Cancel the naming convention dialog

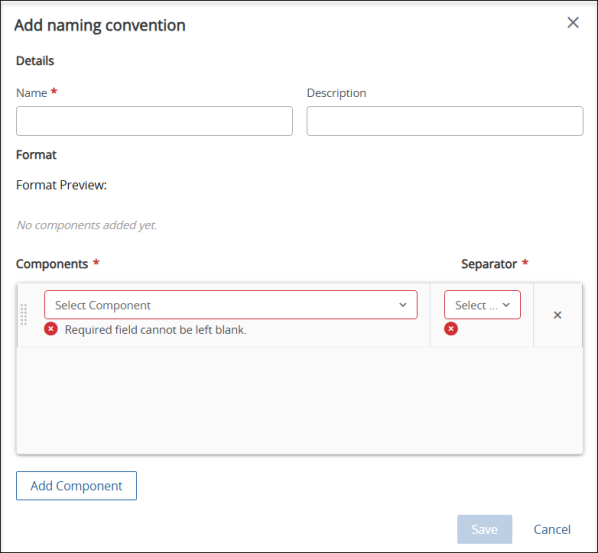point(552,529)
